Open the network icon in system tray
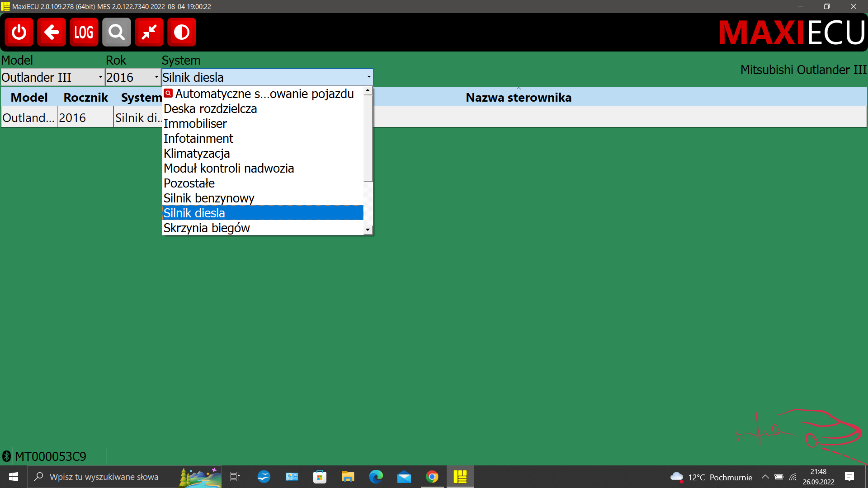This screenshot has height=488, width=868. coord(793,477)
